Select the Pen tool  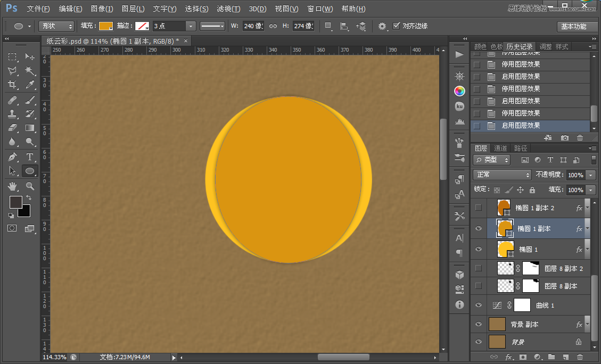[12, 156]
